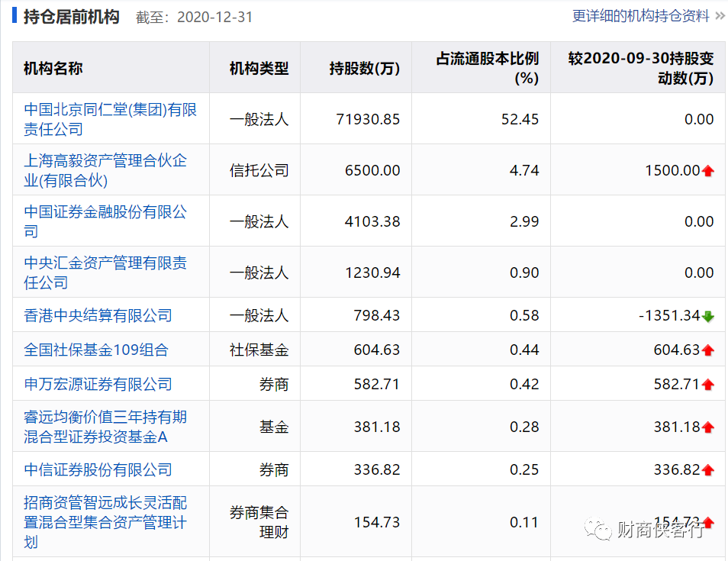728x561 pixels.
Task: Open 申万宏源证券有限公司 link
Action: click(98, 384)
